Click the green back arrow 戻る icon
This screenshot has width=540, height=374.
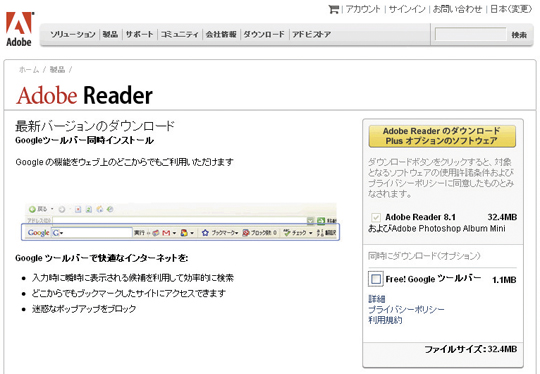click(32, 209)
